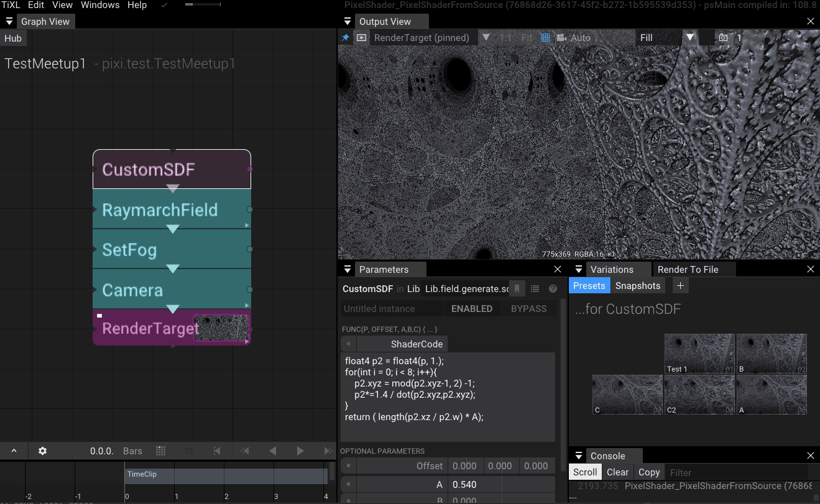
Task: Select the Test 1 variation thumbnail
Action: 699,353
